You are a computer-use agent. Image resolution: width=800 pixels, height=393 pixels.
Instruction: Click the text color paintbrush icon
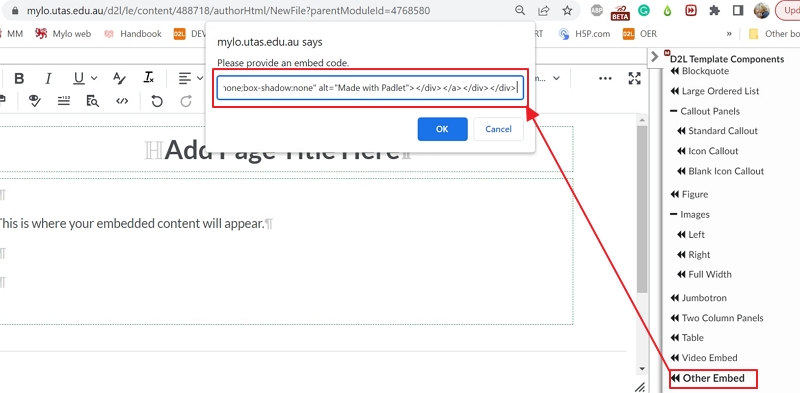click(119, 78)
